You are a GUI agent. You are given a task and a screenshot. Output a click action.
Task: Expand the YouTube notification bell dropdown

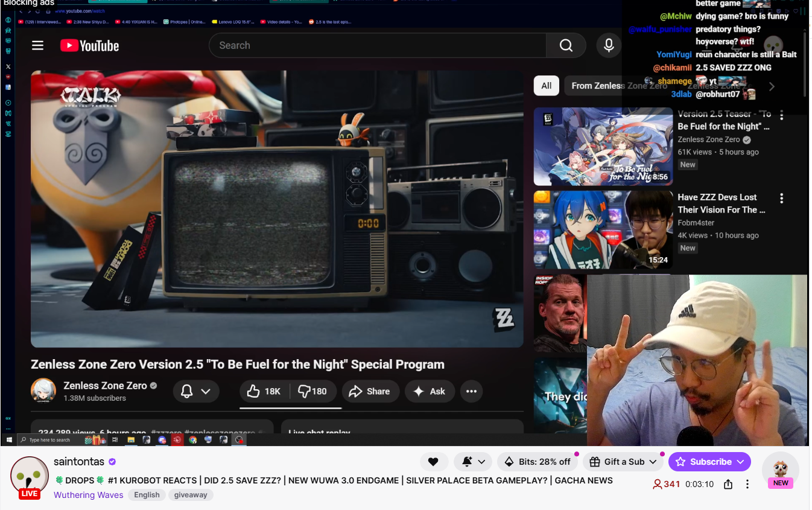click(196, 391)
